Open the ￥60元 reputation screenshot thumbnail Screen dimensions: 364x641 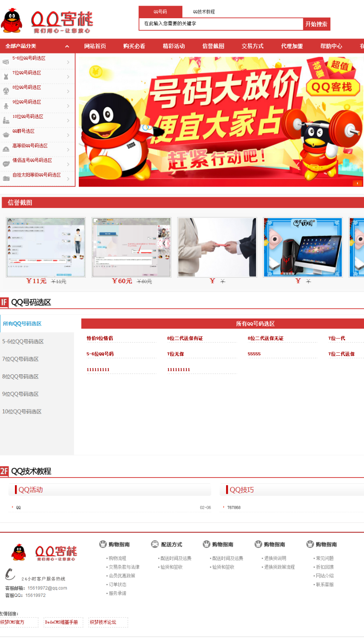click(x=131, y=247)
